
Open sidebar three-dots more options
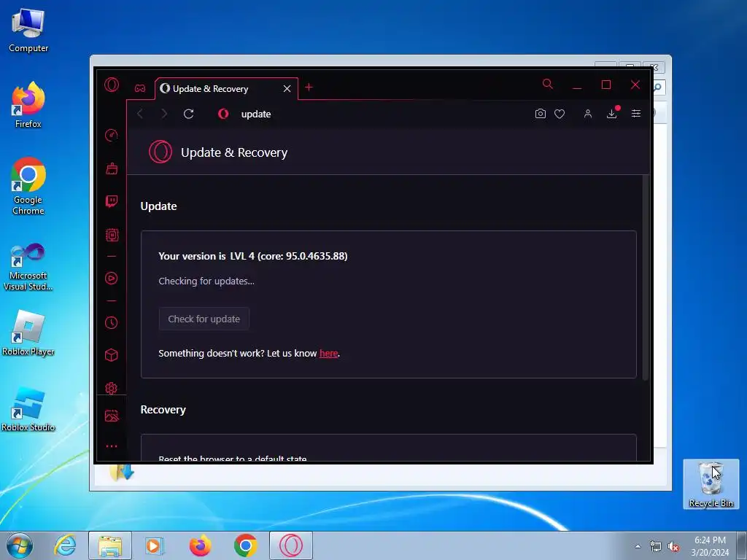point(112,446)
